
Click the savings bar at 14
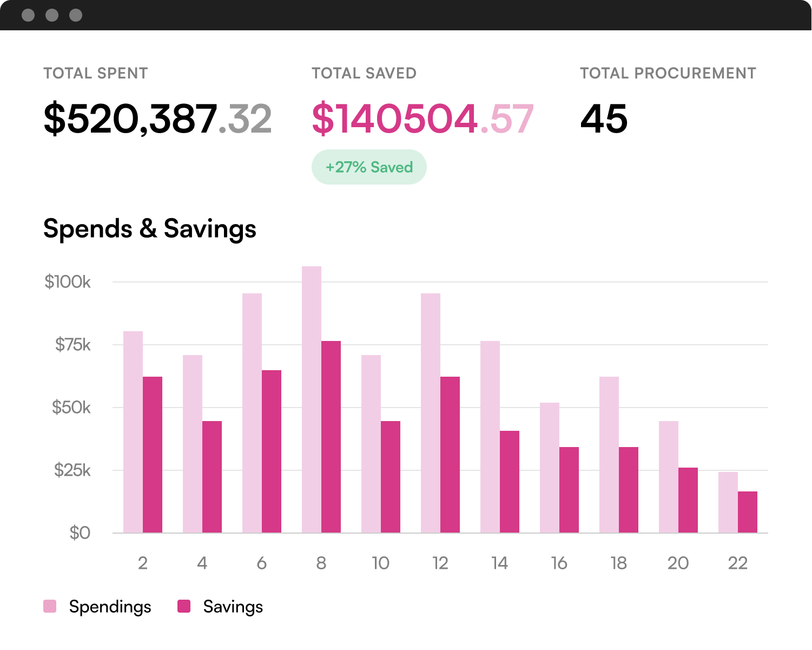pyautogui.click(x=510, y=482)
